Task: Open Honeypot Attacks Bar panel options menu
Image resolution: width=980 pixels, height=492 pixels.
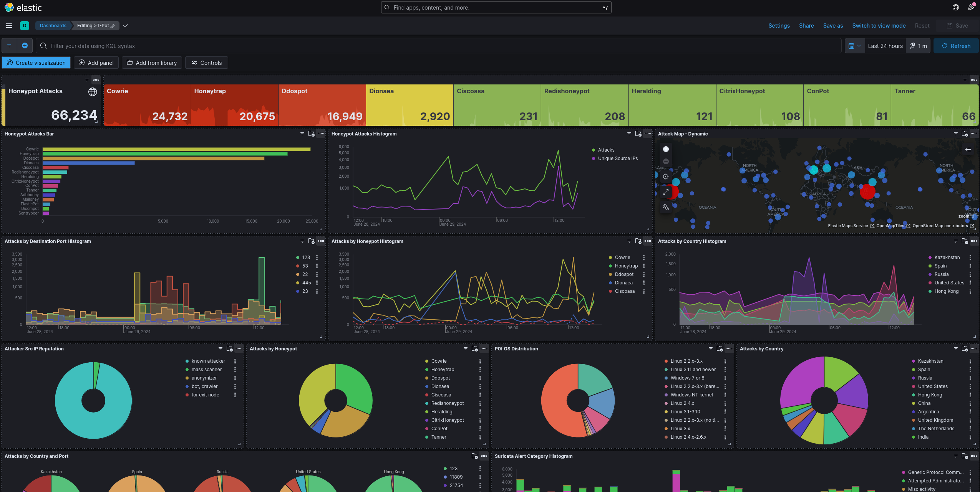Action: [x=321, y=134]
